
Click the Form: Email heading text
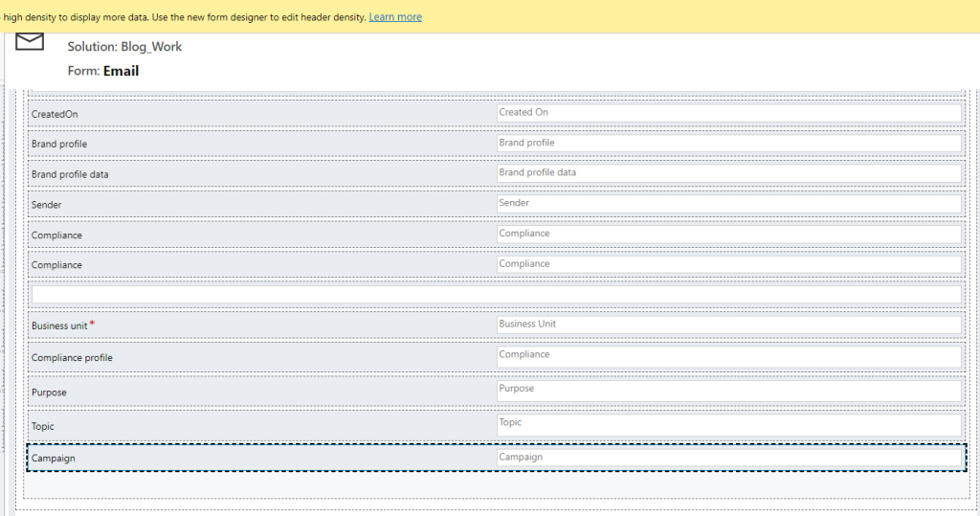(x=103, y=71)
